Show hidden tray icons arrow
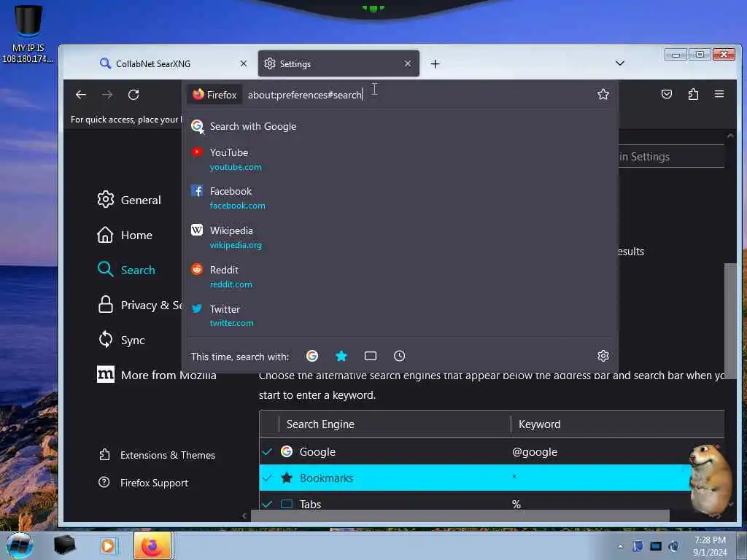This screenshot has width=747, height=560. [x=620, y=546]
